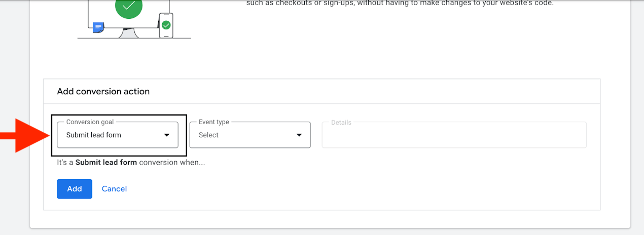Click the description text about website's code
The image size is (644, 235).
pos(400,4)
